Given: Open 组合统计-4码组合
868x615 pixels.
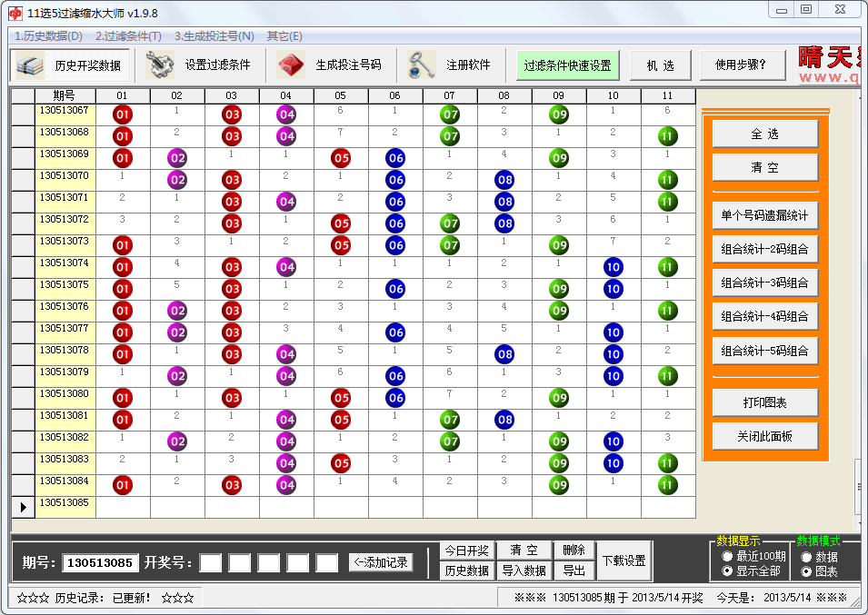Looking at the screenshot, I should (x=764, y=316).
